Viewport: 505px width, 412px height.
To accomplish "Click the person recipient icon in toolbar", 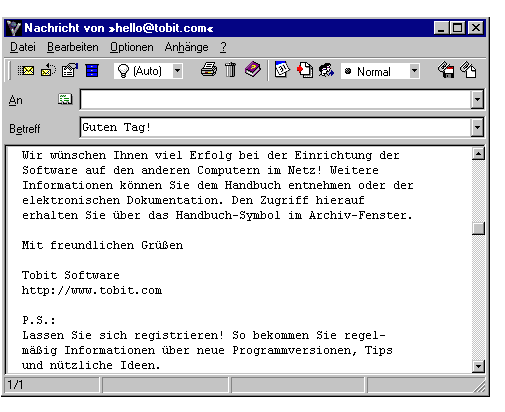I will pyautogui.click(x=326, y=70).
